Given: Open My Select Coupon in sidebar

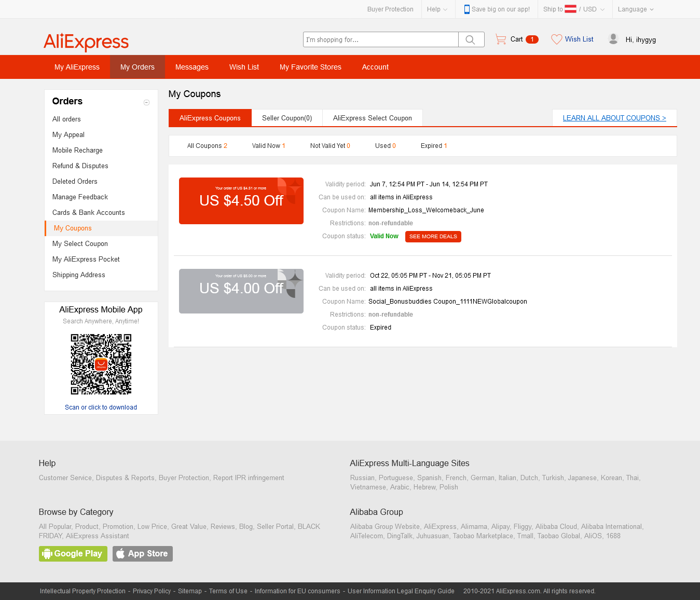Looking at the screenshot, I should pyautogui.click(x=80, y=243).
